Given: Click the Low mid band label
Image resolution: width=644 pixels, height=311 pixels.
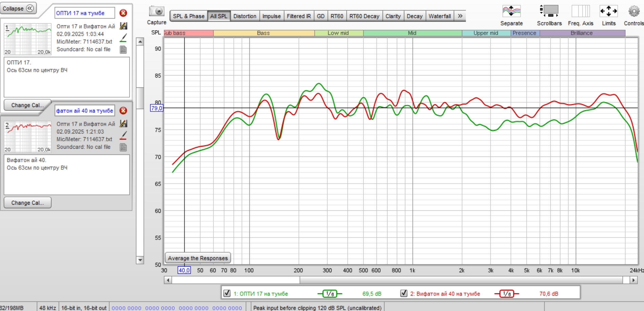Looking at the screenshot, I should point(339,33).
